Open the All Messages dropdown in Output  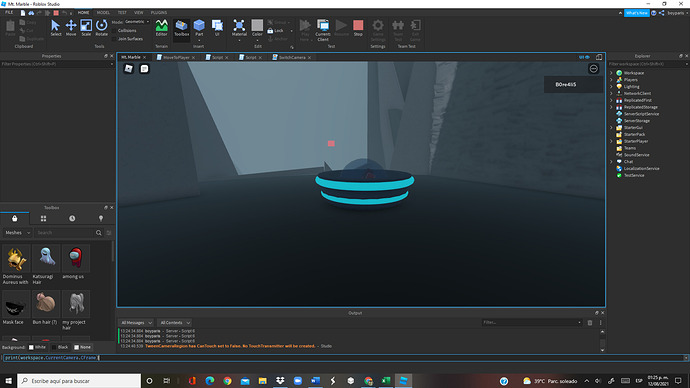[x=136, y=322]
